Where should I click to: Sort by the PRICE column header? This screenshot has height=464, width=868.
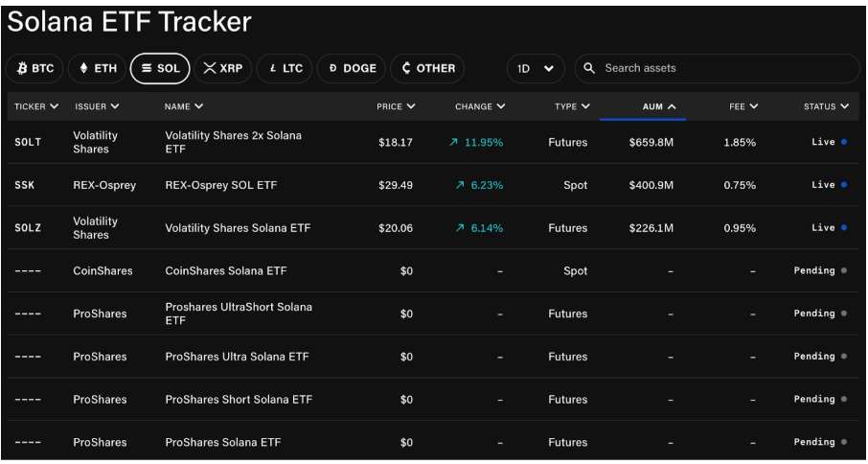tap(396, 106)
